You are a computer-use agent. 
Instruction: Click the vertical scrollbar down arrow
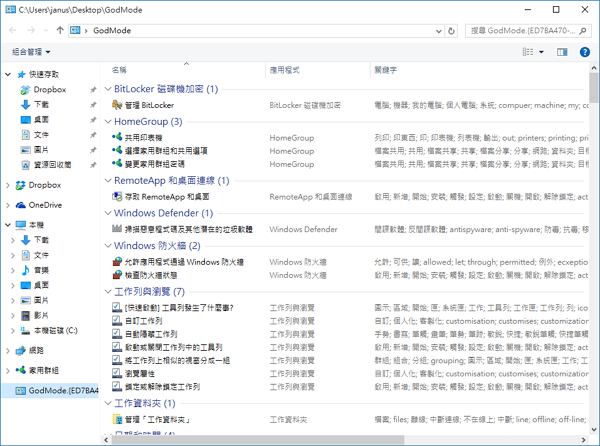pos(594,430)
